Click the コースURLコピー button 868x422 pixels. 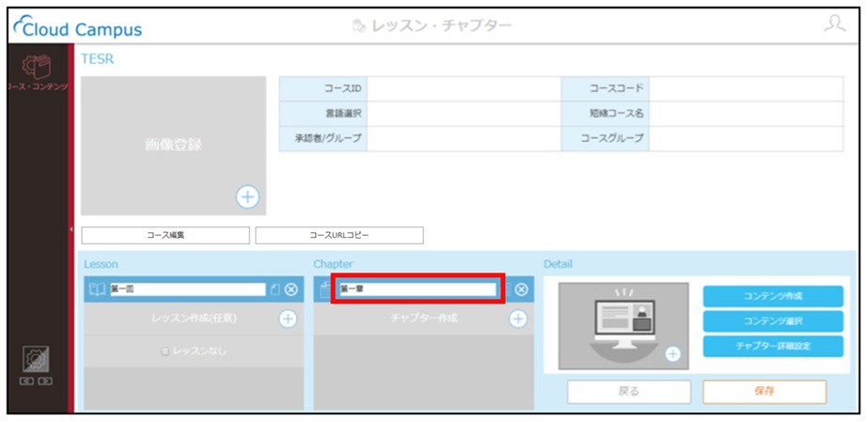(339, 235)
